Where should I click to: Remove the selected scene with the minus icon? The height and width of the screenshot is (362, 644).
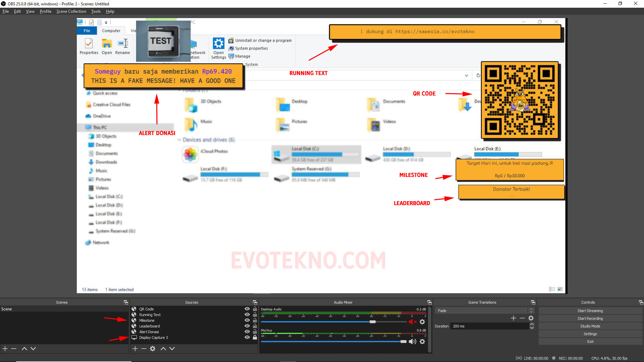14,349
